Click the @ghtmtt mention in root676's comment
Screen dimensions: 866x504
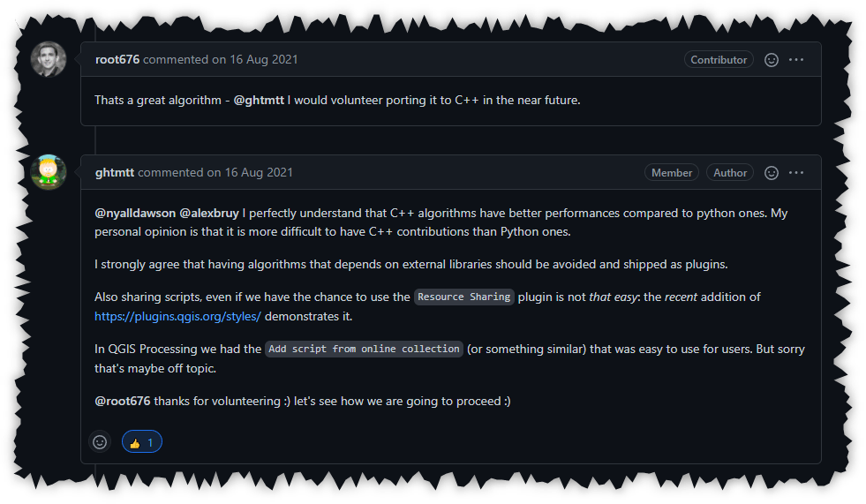pyautogui.click(x=259, y=100)
